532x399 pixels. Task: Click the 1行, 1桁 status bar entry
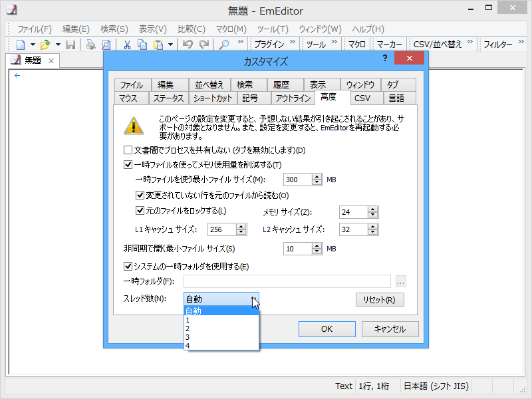tap(374, 386)
